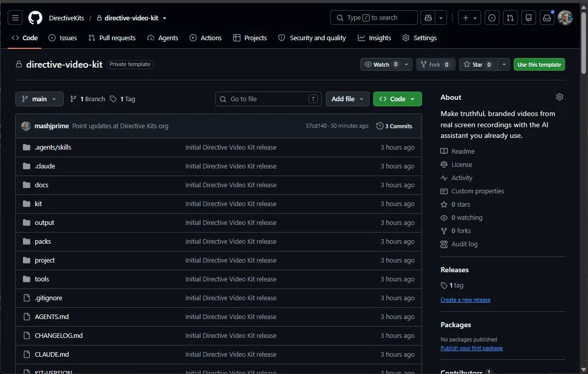Open the AGENTS.md file

tap(52, 317)
